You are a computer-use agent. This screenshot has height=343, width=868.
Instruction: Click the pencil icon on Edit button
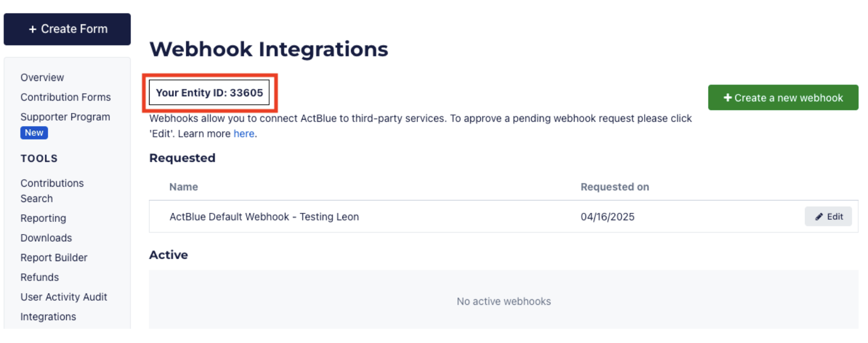819,217
